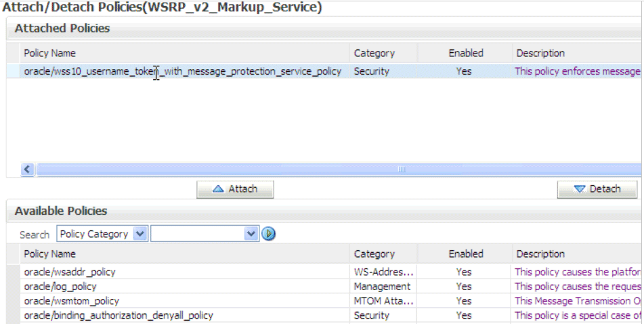This screenshot has width=644, height=324.
Task: Click the Yes value for oracle/log_policy
Action: pos(464,286)
